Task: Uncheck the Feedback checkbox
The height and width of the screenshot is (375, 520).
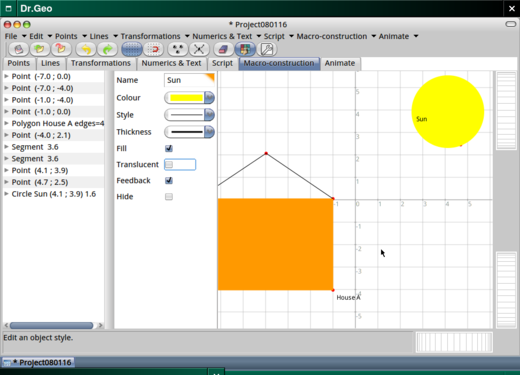Action: click(169, 180)
